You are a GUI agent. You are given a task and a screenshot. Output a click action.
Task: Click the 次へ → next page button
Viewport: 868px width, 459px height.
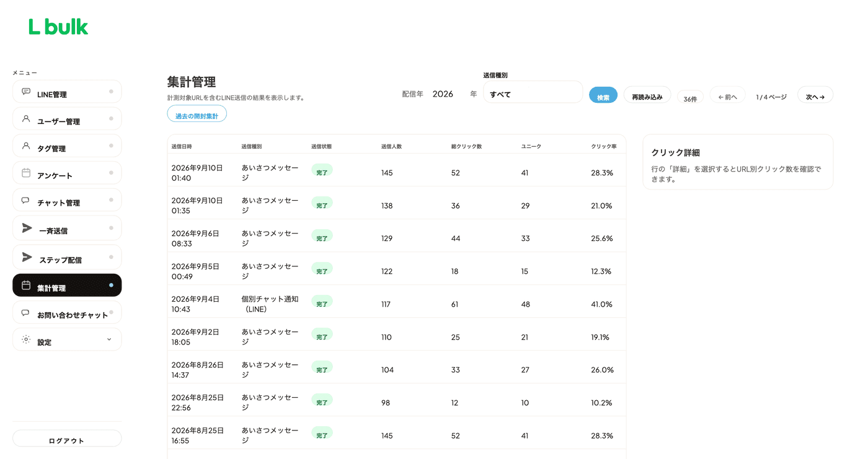pos(815,95)
